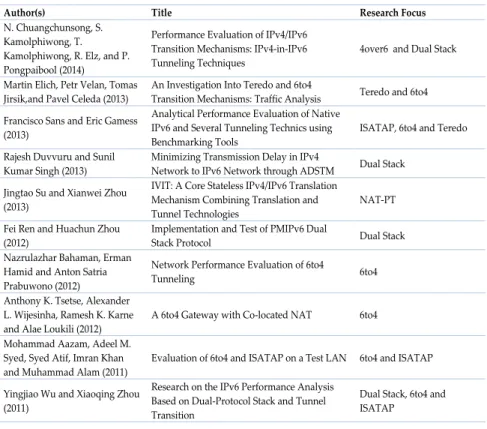Click the 'Research Focus' column header
This screenshot has width=487, height=429.
tap(393, 13)
